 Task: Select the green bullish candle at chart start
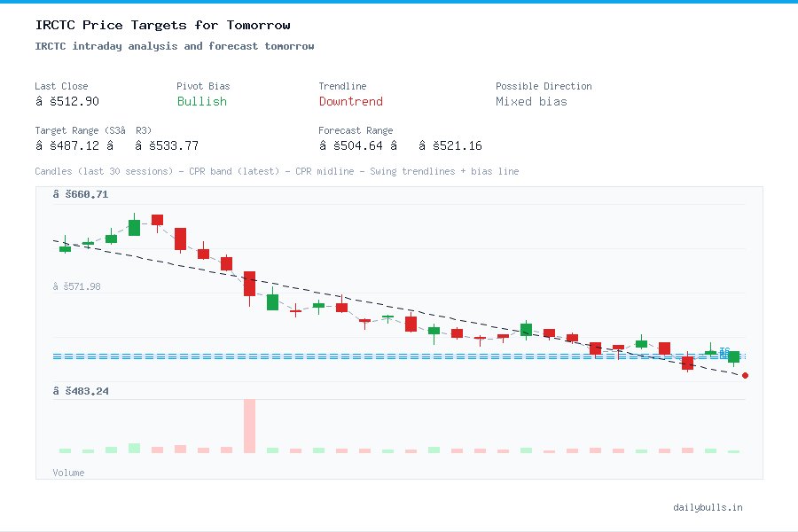(65, 248)
